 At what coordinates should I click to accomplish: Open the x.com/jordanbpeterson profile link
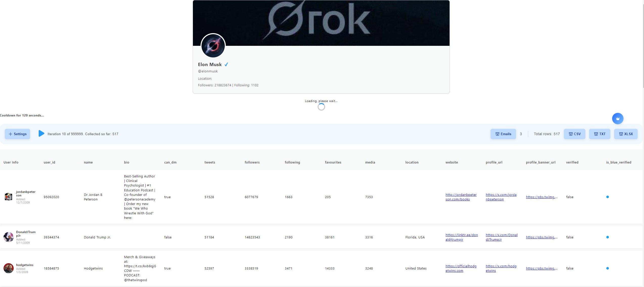(x=501, y=197)
